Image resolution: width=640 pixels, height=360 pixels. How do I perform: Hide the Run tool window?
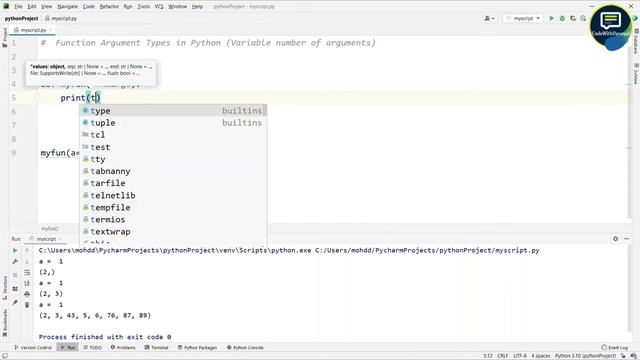pyautogui.click(x=627, y=239)
